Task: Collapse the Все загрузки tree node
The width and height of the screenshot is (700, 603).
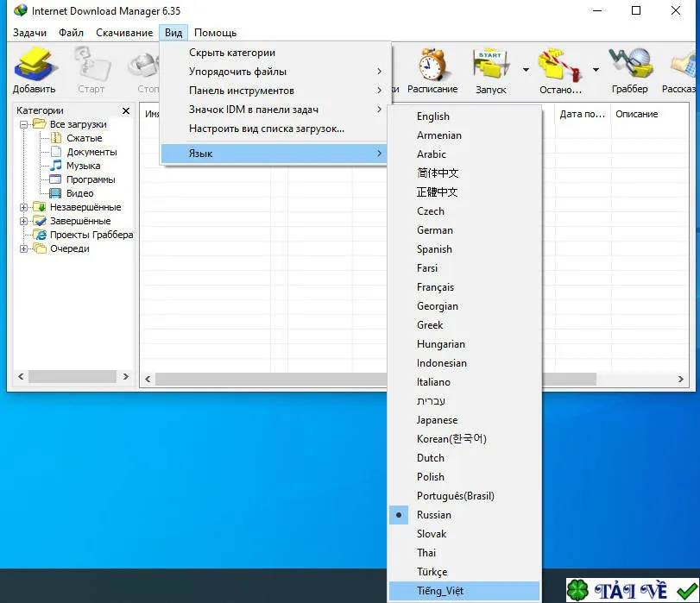Action: [23, 124]
